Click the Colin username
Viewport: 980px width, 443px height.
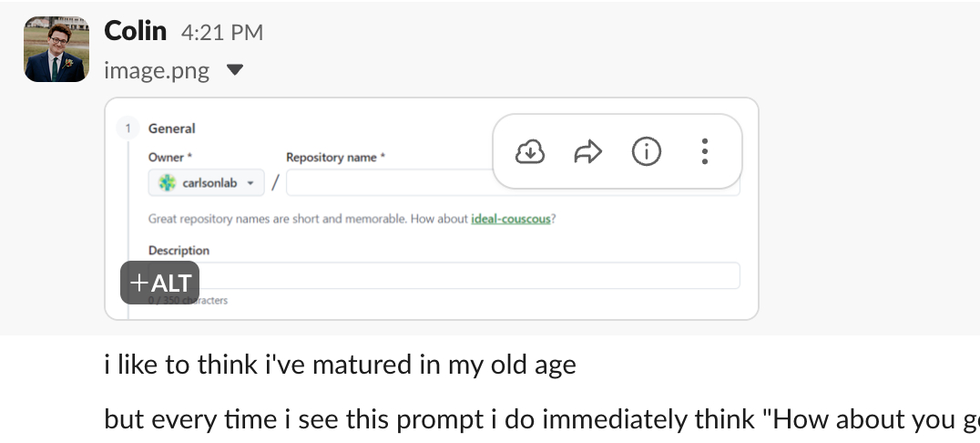(136, 31)
